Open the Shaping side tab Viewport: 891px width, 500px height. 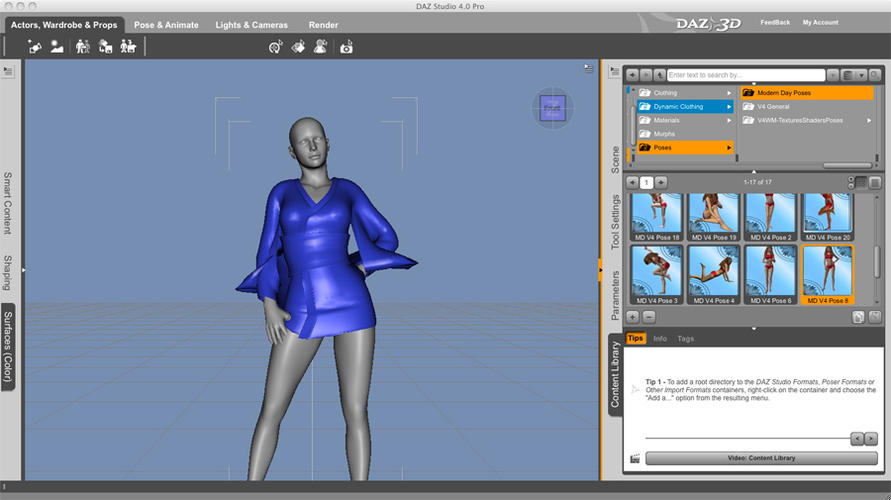coord(7,273)
